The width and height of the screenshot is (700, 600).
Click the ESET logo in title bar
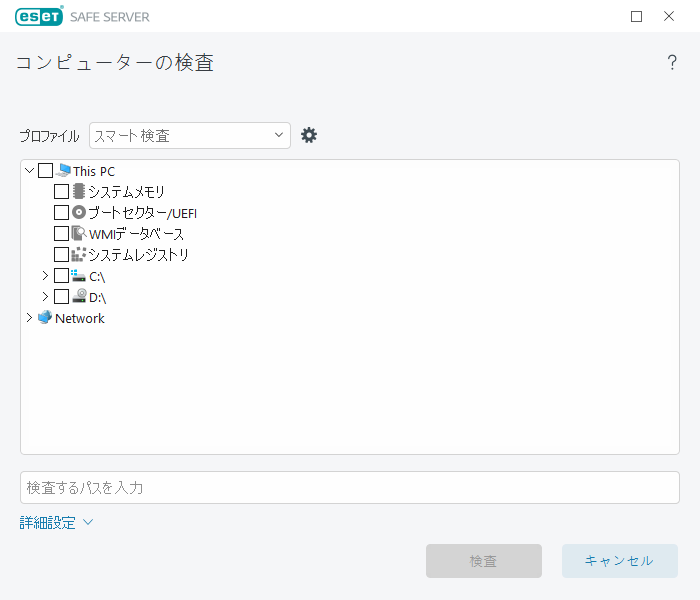point(39,17)
